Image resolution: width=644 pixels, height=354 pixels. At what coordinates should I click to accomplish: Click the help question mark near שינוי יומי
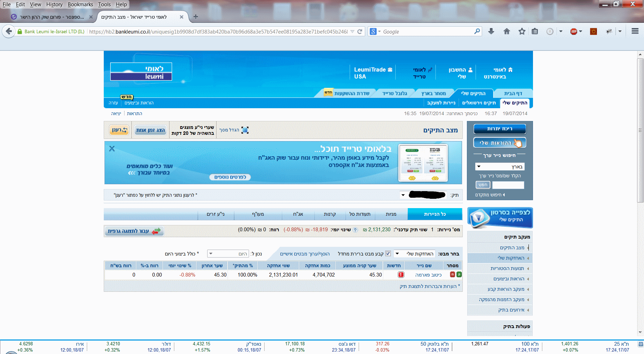(355, 230)
